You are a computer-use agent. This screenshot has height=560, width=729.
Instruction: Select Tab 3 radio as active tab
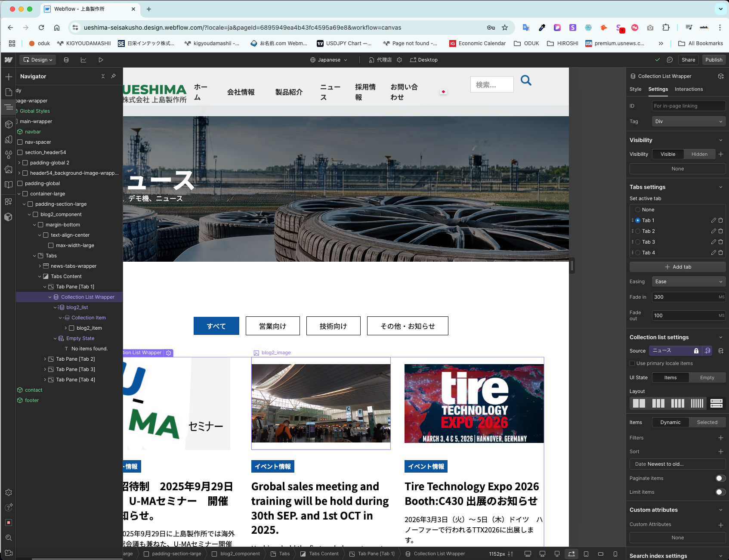[x=638, y=242]
